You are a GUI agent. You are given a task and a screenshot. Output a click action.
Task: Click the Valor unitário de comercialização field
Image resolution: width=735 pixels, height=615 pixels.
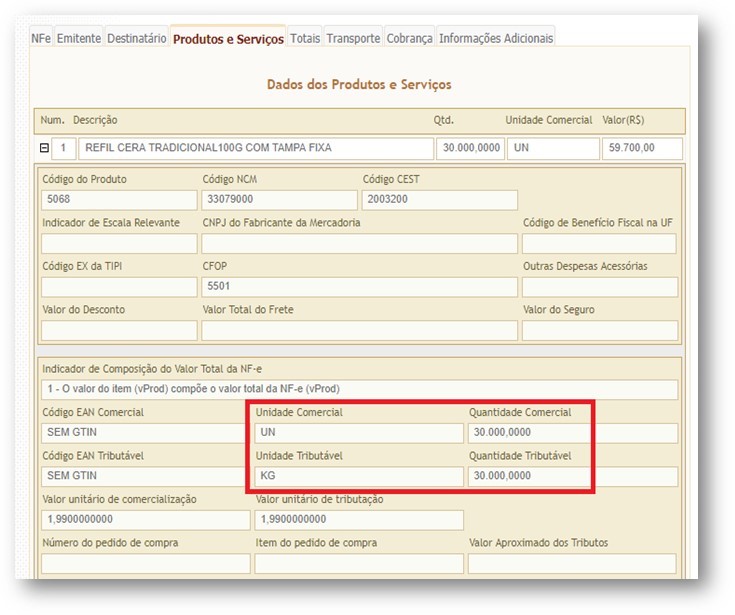tap(145, 520)
